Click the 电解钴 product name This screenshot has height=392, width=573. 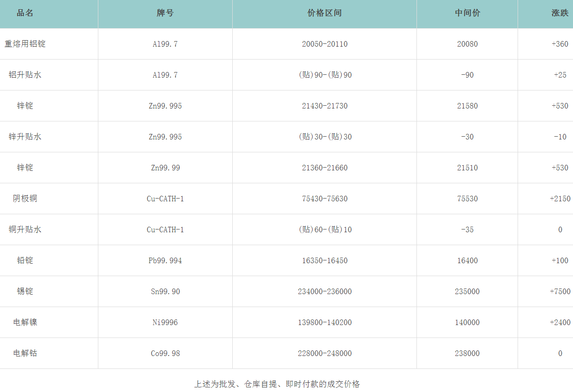coord(25,353)
